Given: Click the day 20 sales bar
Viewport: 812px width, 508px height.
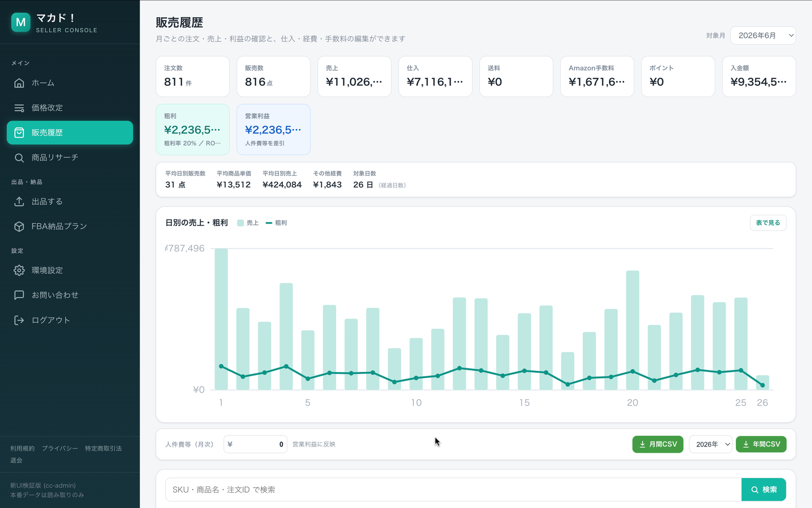Looking at the screenshot, I should tap(632, 330).
